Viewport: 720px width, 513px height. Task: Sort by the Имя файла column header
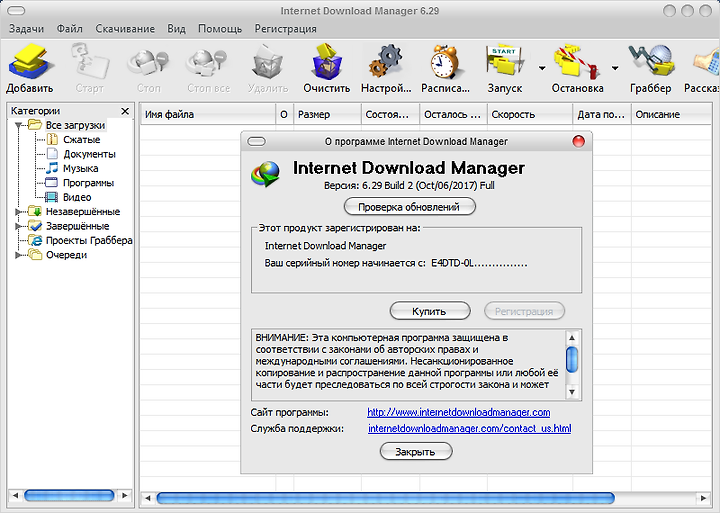coord(208,114)
